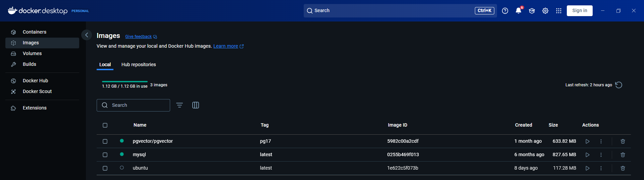644x180 pixels.
Task: Open more actions for mysql
Action: point(601,155)
